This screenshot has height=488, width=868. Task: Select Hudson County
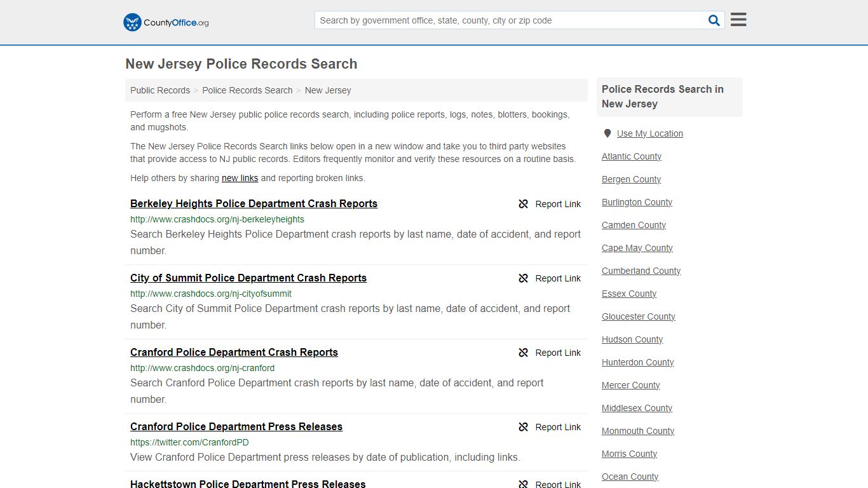coord(632,339)
